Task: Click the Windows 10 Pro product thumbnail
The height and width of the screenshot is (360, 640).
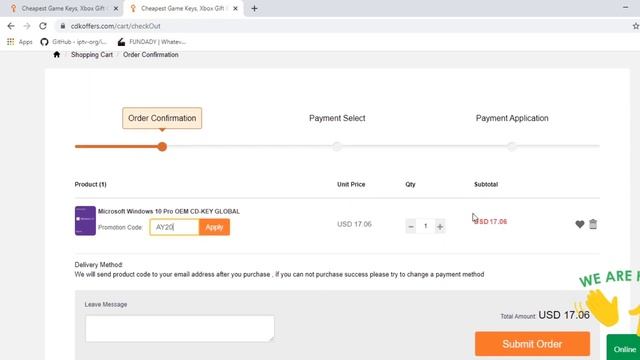Action: [85, 220]
